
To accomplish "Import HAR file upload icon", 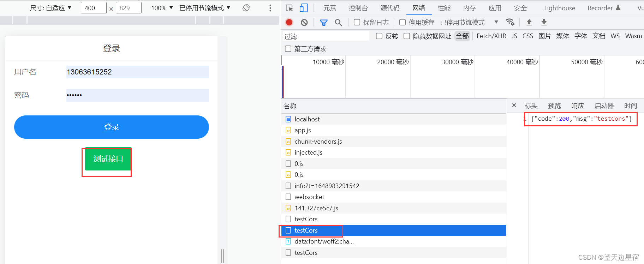I will [529, 22].
